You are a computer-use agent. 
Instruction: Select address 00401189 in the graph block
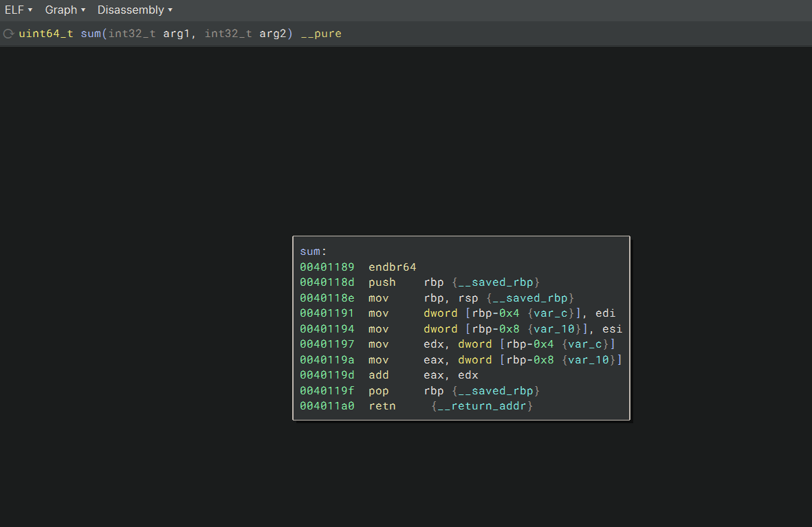pyautogui.click(x=327, y=267)
